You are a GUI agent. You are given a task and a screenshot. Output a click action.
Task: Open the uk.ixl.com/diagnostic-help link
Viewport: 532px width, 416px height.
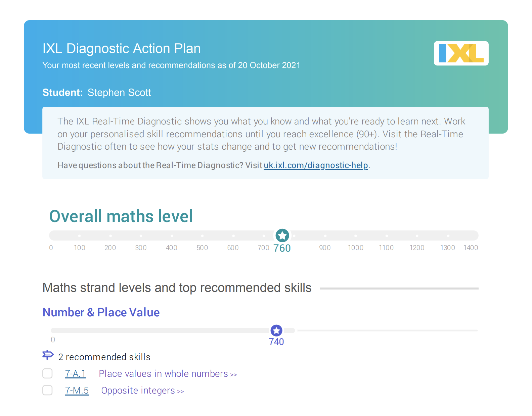pos(316,165)
